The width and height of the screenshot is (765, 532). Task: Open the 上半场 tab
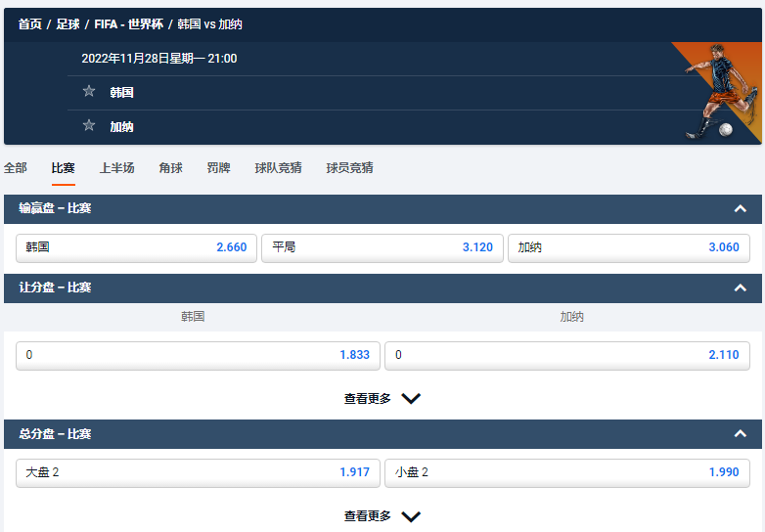(x=117, y=168)
